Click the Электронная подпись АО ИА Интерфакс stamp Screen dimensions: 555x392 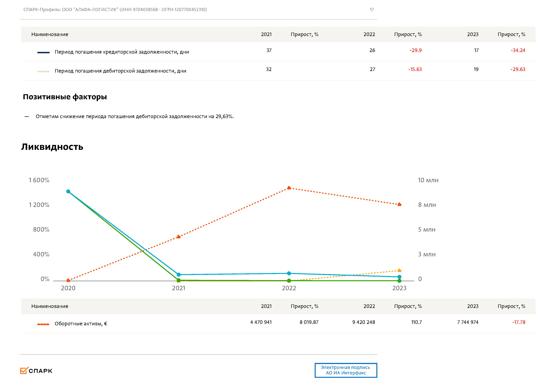click(346, 370)
